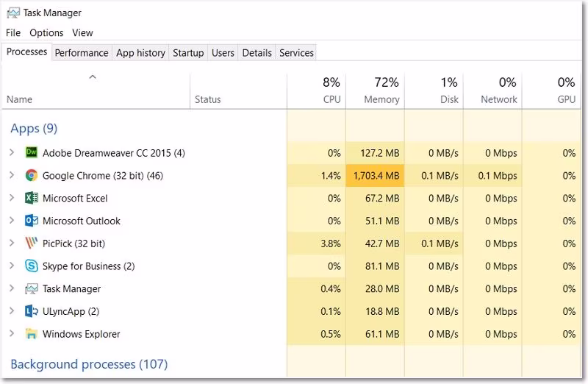
Task: Click the ULyncApp process icon
Action: 31,311
